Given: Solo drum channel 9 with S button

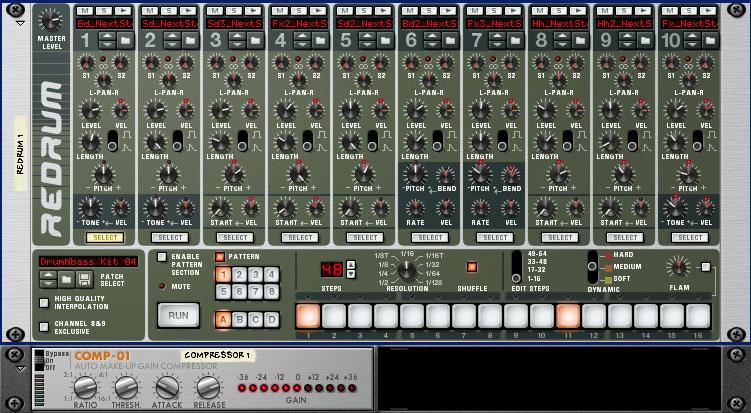Looking at the screenshot, I should pos(624,11).
